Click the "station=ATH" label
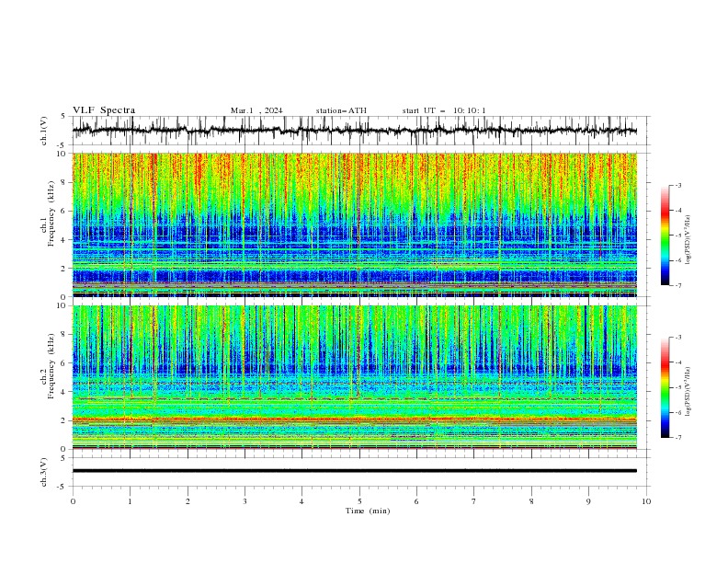The image size is (728, 563). pos(341,110)
